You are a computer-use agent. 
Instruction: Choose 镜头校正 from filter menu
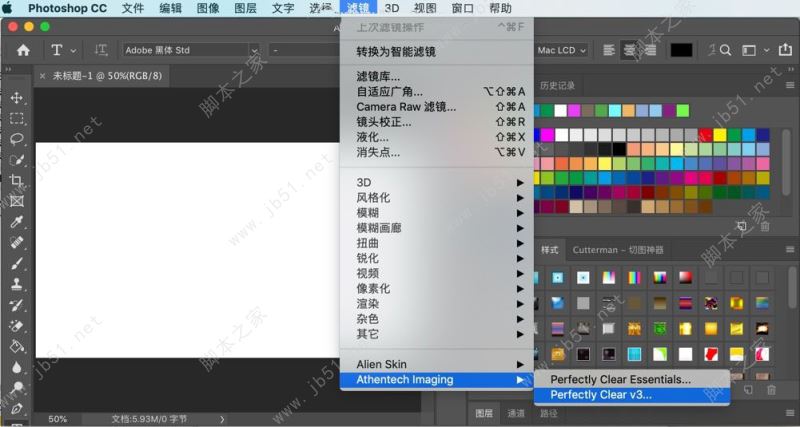tap(437, 122)
